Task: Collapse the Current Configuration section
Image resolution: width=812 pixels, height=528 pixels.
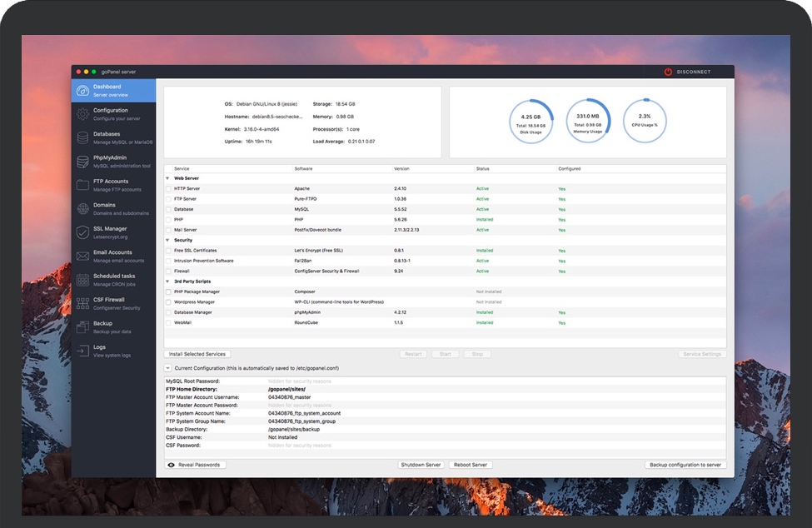Action: (x=167, y=367)
